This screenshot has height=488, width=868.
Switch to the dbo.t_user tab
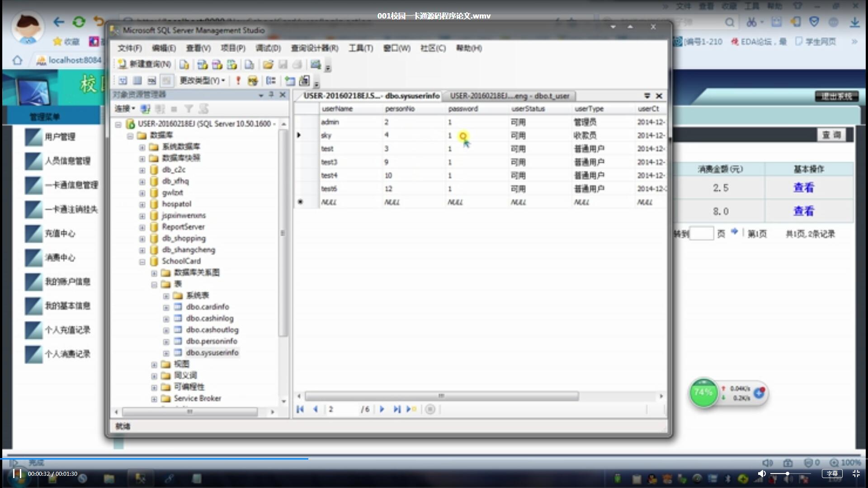click(x=509, y=96)
